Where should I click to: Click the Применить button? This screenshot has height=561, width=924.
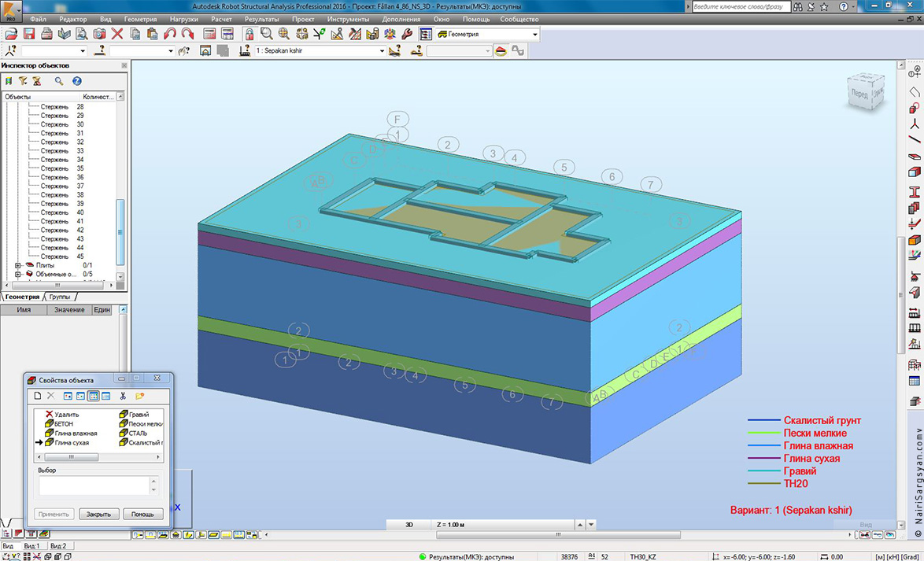click(55, 514)
